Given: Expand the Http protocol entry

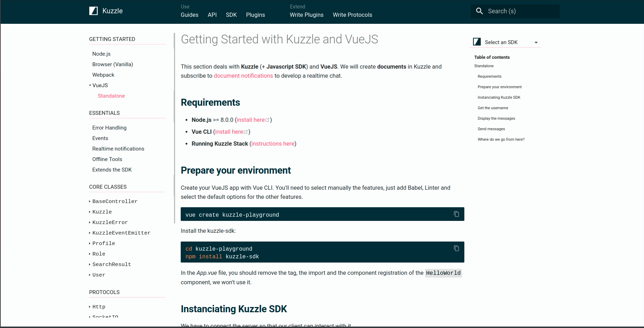Looking at the screenshot, I should click(x=90, y=307).
